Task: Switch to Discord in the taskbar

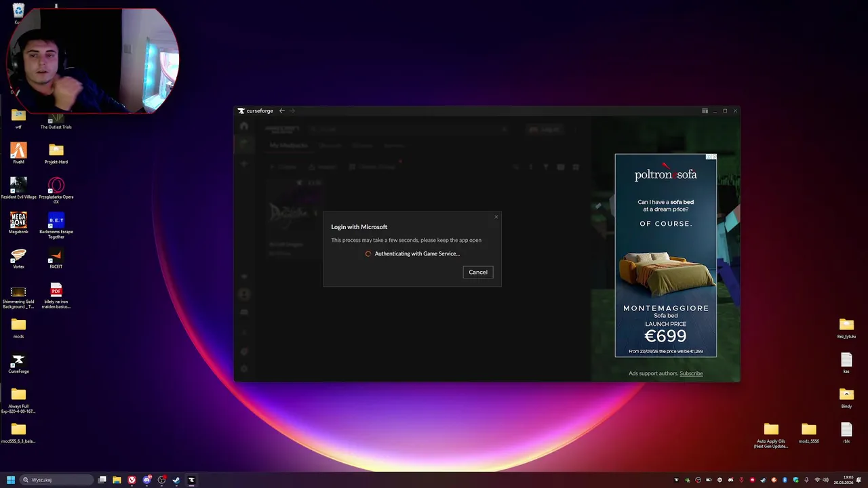Action: pyautogui.click(x=146, y=480)
